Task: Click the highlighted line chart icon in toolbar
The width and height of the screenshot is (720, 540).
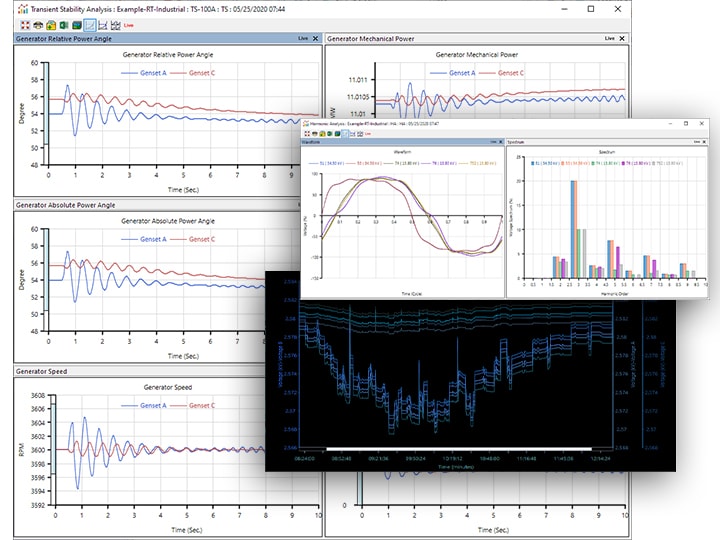Action: (x=92, y=24)
